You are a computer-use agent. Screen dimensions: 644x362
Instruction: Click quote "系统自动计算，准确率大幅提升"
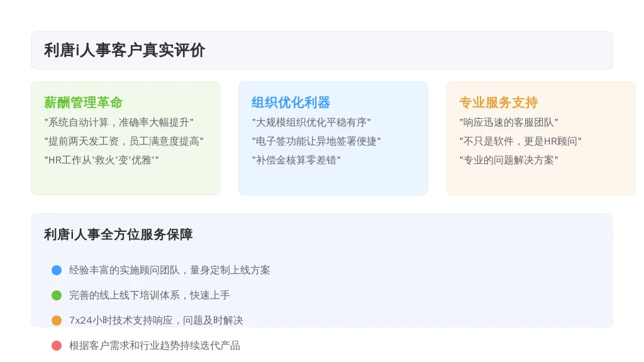click(119, 123)
